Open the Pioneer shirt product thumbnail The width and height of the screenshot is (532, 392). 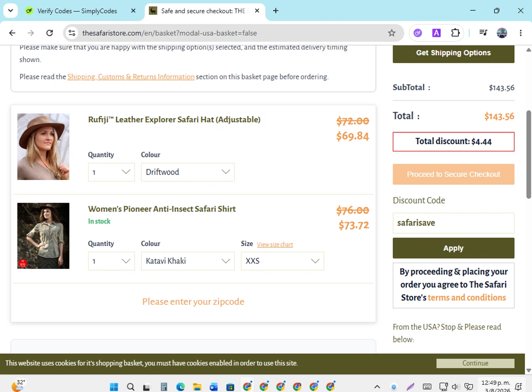coord(43,236)
